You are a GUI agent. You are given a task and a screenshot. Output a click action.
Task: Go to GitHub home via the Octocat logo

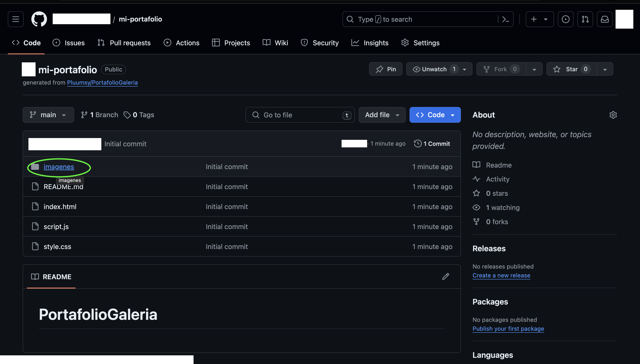[39, 19]
